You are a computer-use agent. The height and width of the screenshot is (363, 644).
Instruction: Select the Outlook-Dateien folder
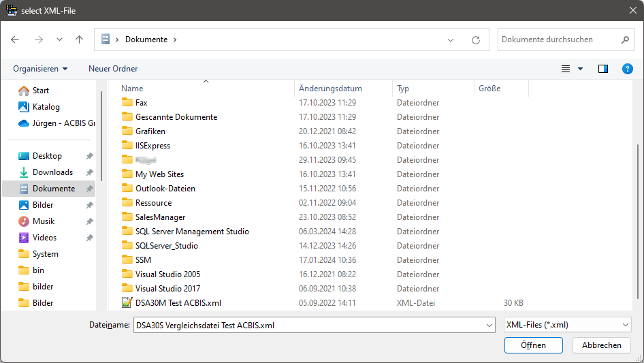tap(165, 189)
